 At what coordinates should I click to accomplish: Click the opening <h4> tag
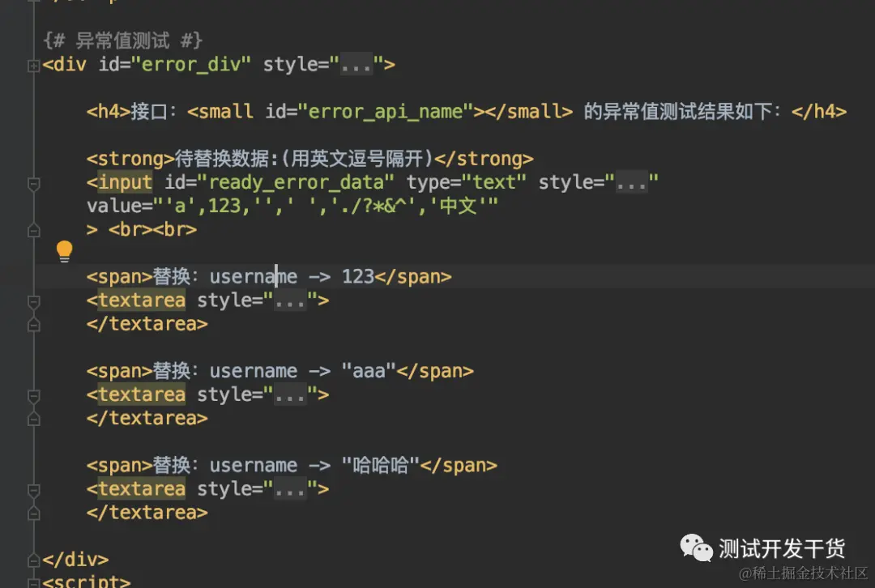tap(109, 112)
